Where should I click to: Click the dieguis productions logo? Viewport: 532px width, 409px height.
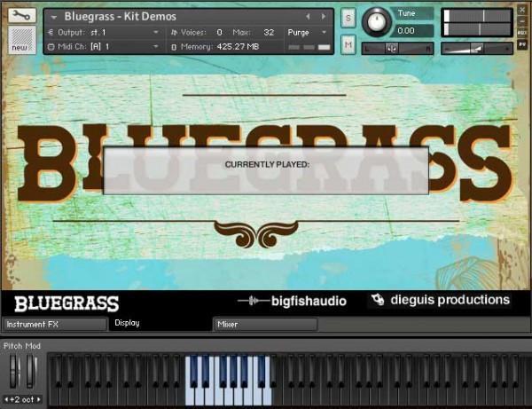pyautogui.click(x=441, y=300)
